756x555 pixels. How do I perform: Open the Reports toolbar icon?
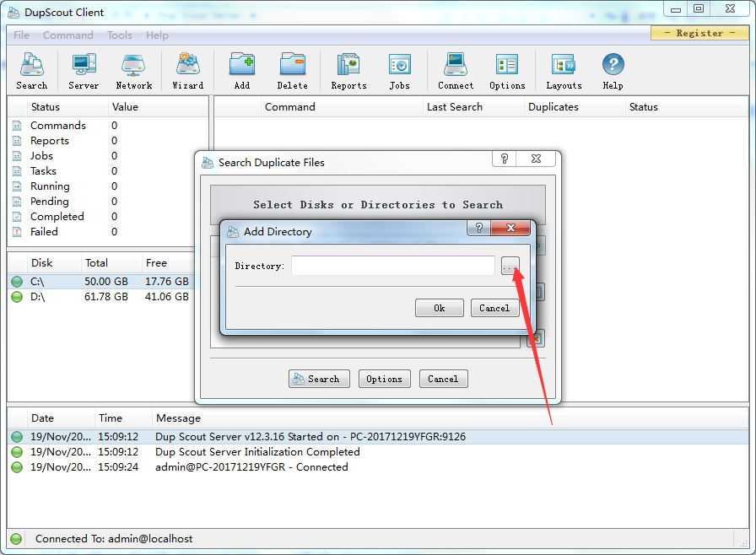pos(348,71)
